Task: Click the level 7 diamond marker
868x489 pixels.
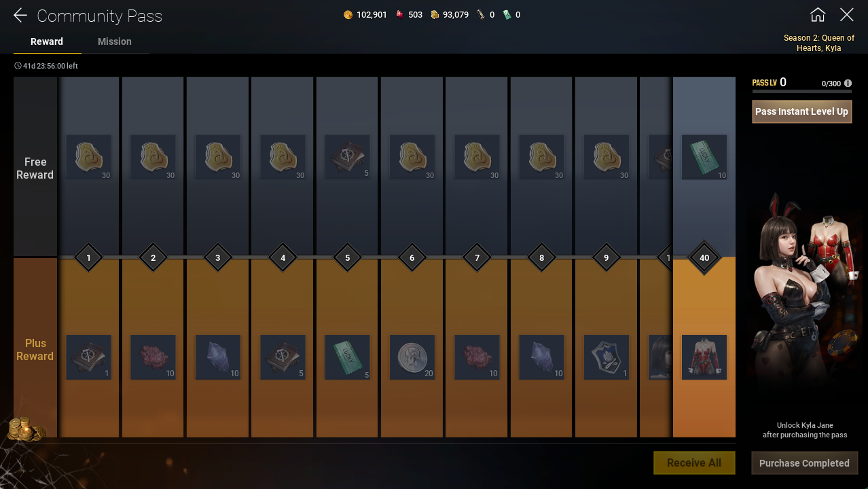Action: tap(477, 257)
